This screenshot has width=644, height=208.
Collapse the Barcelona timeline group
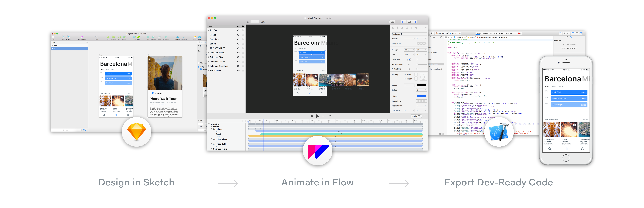(211, 129)
